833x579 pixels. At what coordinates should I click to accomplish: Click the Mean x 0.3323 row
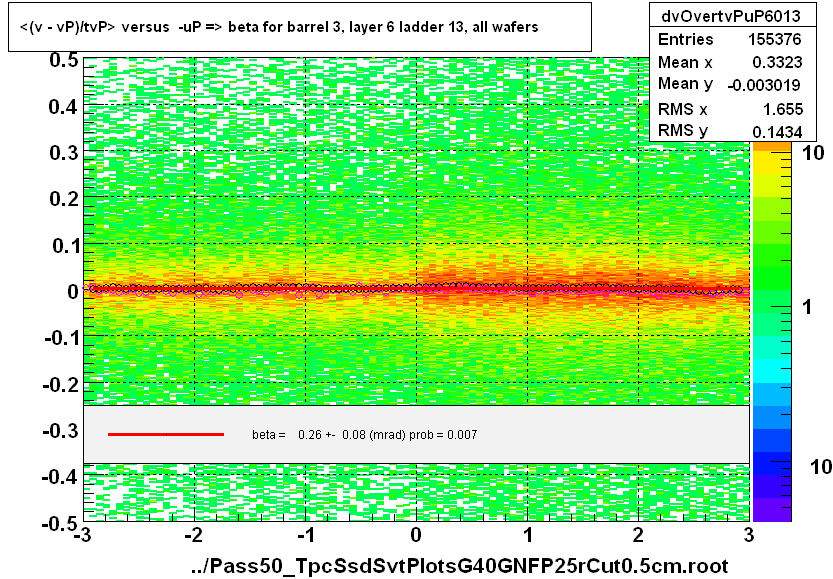click(x=729, y=62)
